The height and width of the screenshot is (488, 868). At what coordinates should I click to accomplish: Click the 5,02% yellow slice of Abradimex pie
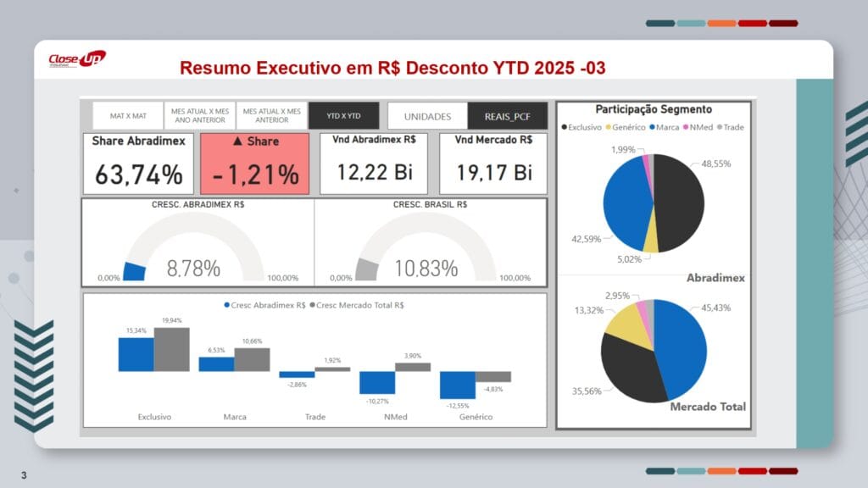click(x=651, y=238)
